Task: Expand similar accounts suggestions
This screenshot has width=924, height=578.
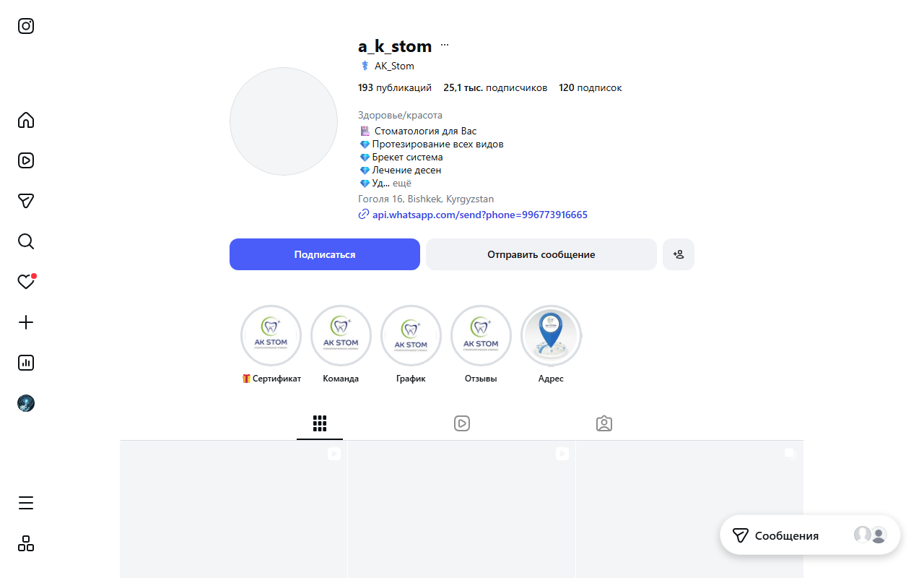Action: [678, 254]
